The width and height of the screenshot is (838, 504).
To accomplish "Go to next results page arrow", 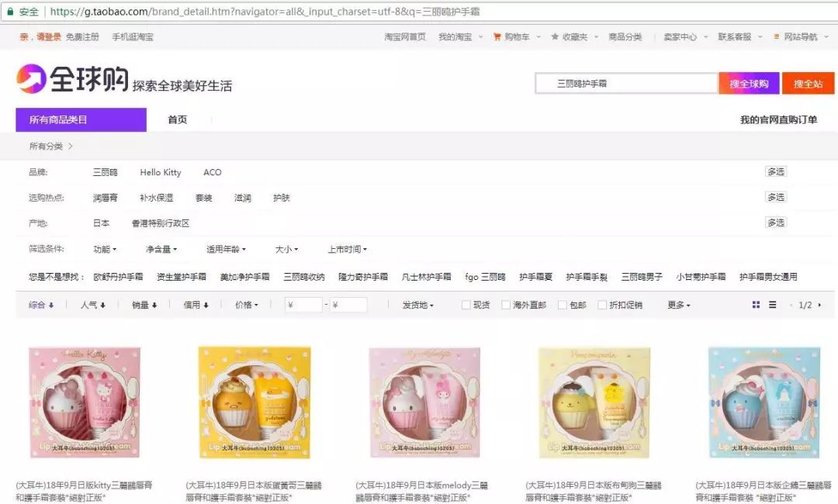I will tap(819, 305).
